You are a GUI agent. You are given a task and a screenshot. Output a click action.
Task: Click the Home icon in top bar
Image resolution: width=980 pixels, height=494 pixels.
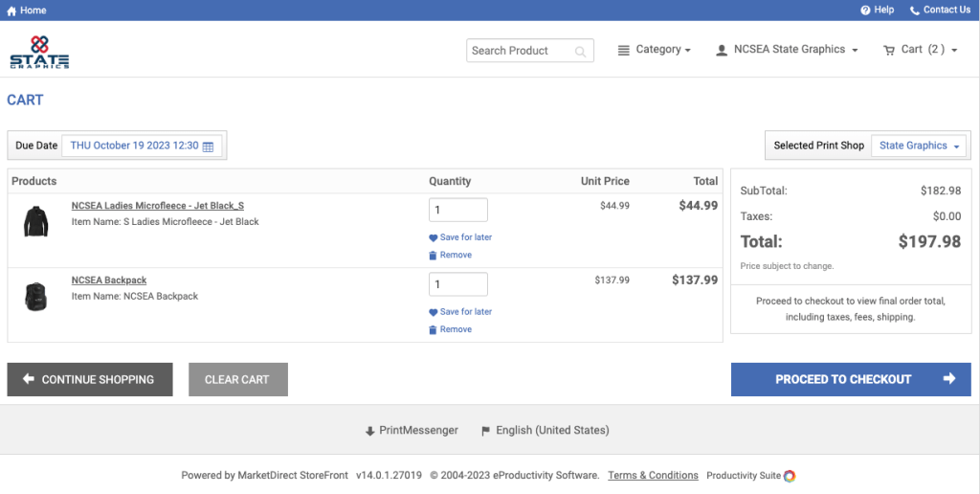(12, 11)
